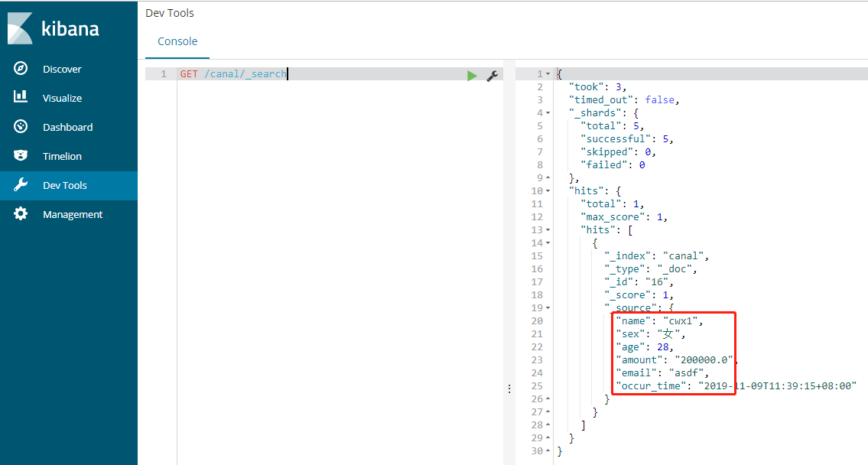
Task: Click the "email": "asdf" line
Action: coord(662,373)
